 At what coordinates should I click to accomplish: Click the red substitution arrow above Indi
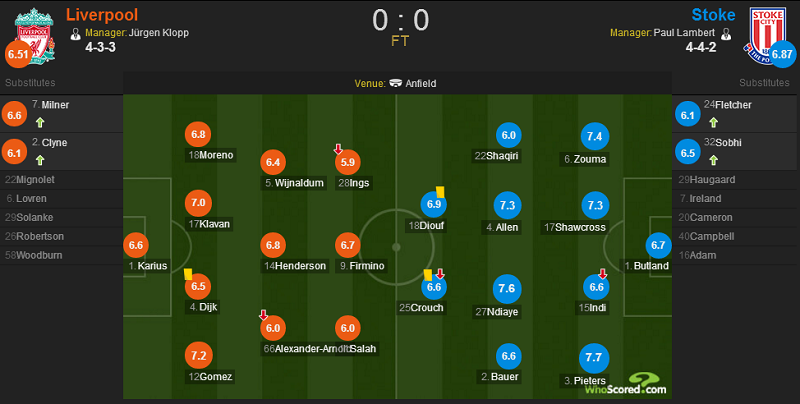601,273
